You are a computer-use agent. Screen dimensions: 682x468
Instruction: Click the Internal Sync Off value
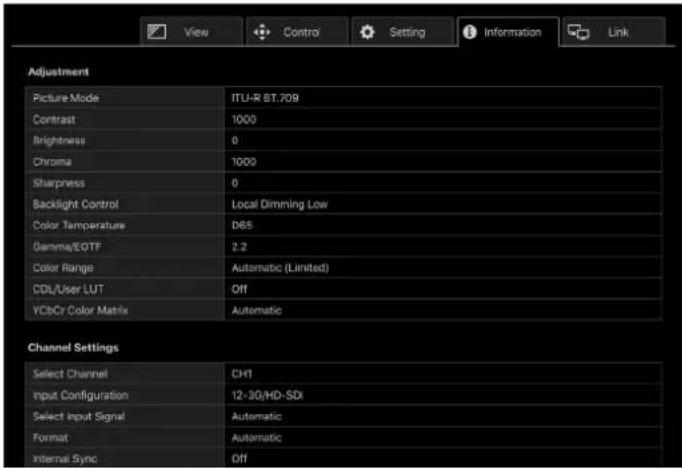(239, 459)
